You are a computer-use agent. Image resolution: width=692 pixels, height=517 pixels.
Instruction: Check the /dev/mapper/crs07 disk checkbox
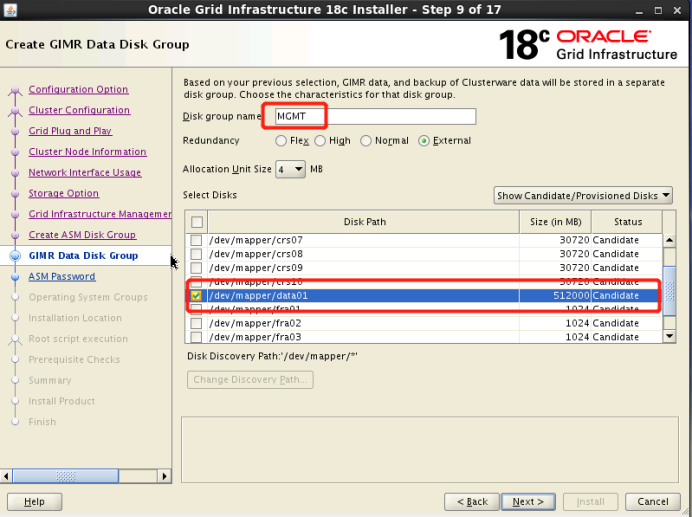click(x=197, y=240)
